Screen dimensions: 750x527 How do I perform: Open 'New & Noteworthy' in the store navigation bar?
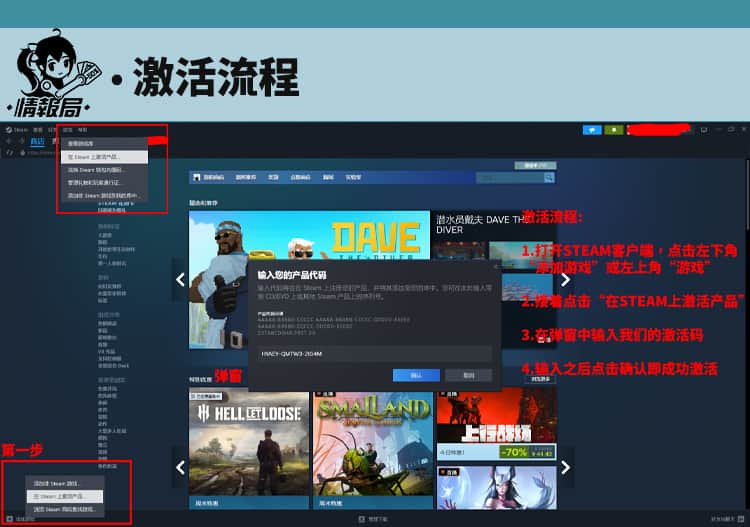(x=246, y=177)
